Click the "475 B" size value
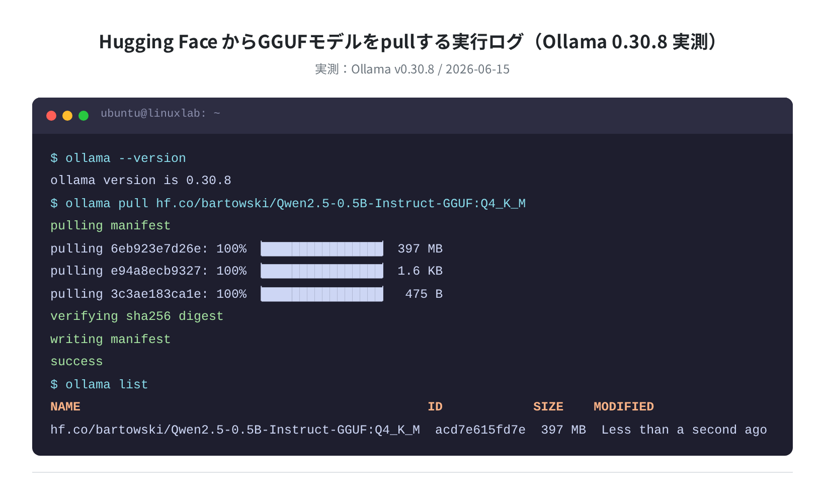The image size is (825, 504). coord(424,294)
